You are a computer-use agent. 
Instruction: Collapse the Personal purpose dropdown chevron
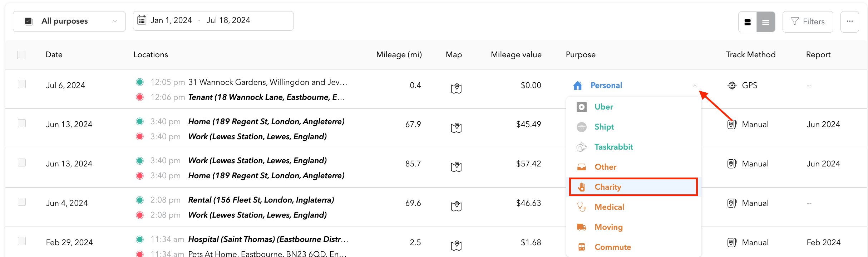(695, 86)
